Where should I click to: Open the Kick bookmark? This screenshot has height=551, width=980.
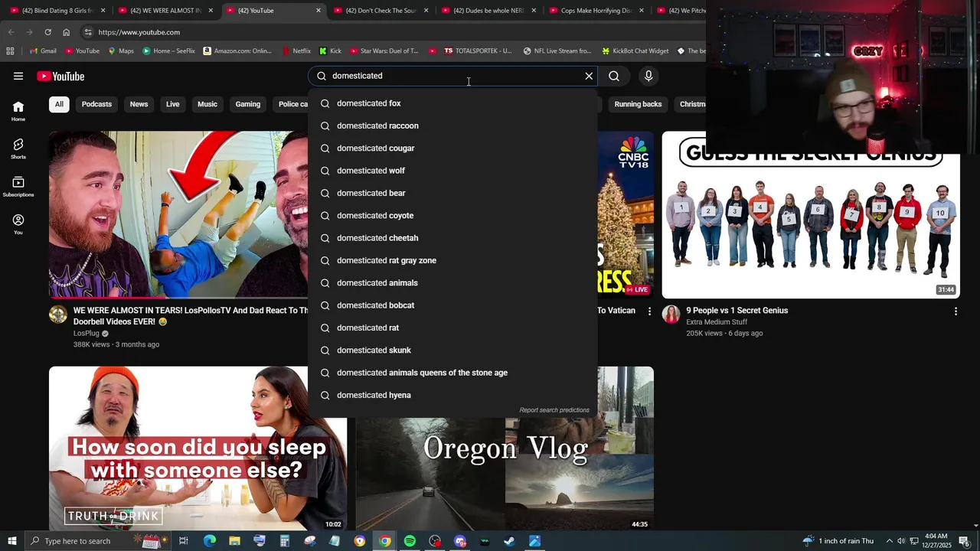click(x=330, y=51)
